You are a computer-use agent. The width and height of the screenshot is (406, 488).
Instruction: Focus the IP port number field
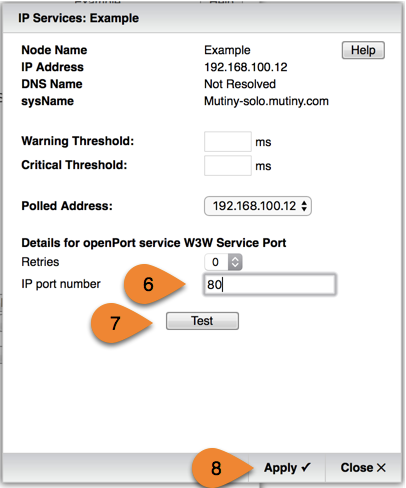270,284
